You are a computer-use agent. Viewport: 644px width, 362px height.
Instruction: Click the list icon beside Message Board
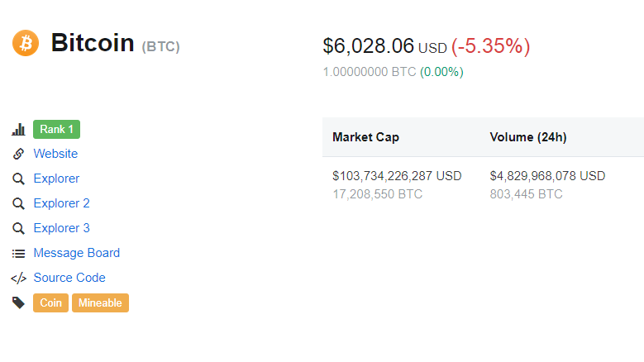click(x=18, y=253)
